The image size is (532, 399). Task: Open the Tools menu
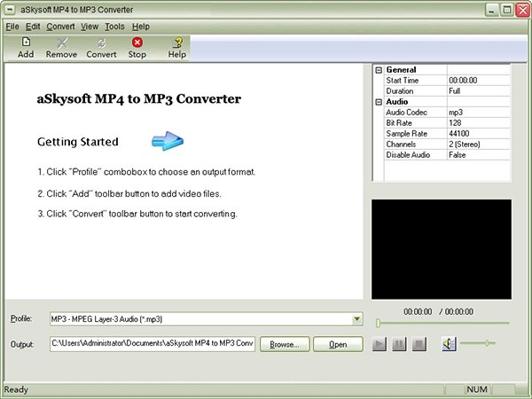pos(114,27)
